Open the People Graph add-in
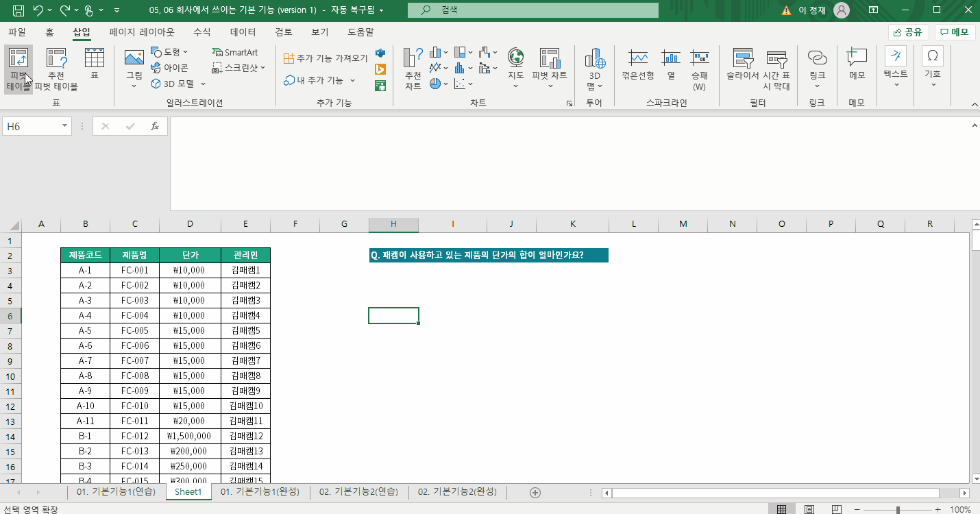This screenshot has width=980, height=514. [380, 86]
